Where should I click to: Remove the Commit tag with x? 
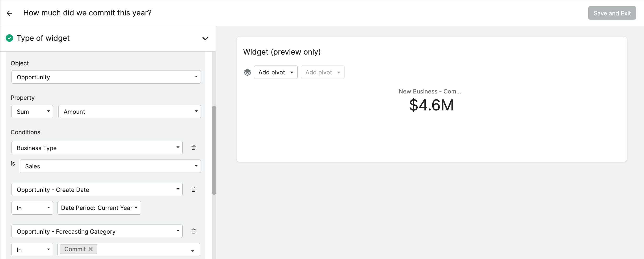(x=91, y=249)
